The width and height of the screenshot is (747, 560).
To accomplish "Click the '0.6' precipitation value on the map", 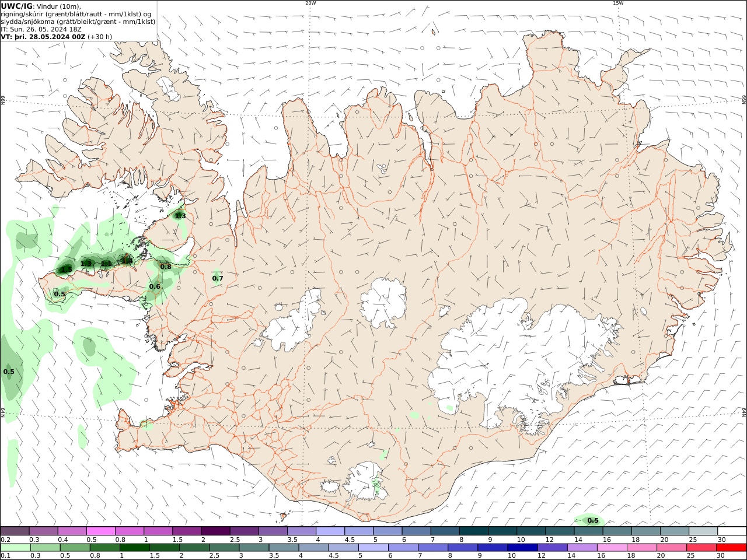I will [155, 286].
